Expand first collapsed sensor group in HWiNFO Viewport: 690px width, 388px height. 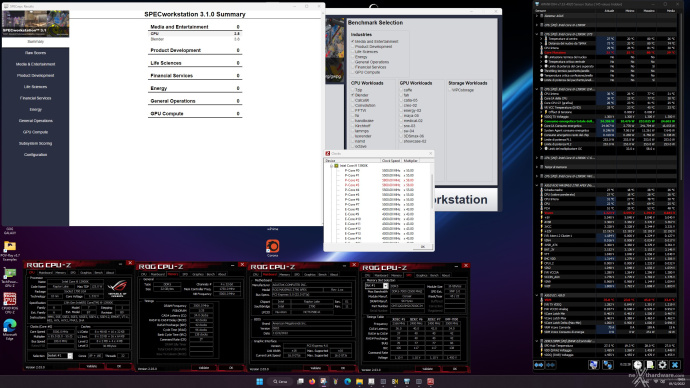click(537, 15)
